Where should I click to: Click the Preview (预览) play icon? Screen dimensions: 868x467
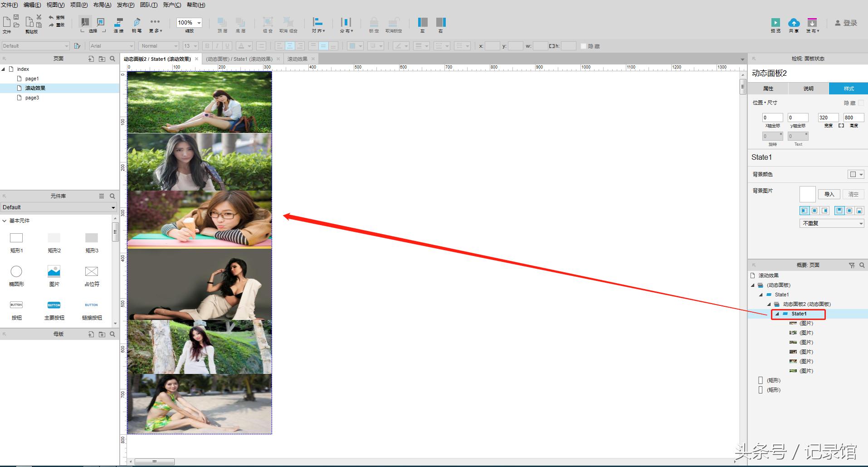[775, 23]
